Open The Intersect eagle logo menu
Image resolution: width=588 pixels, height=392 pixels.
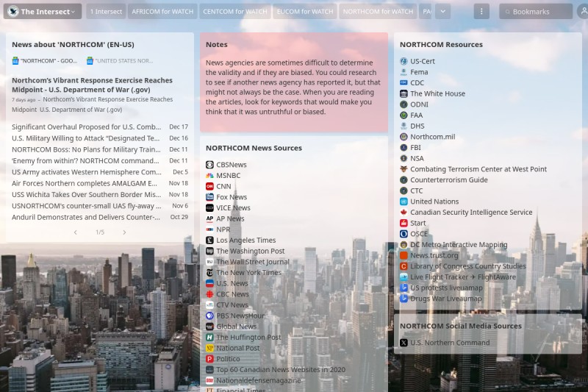pos(13,12)
